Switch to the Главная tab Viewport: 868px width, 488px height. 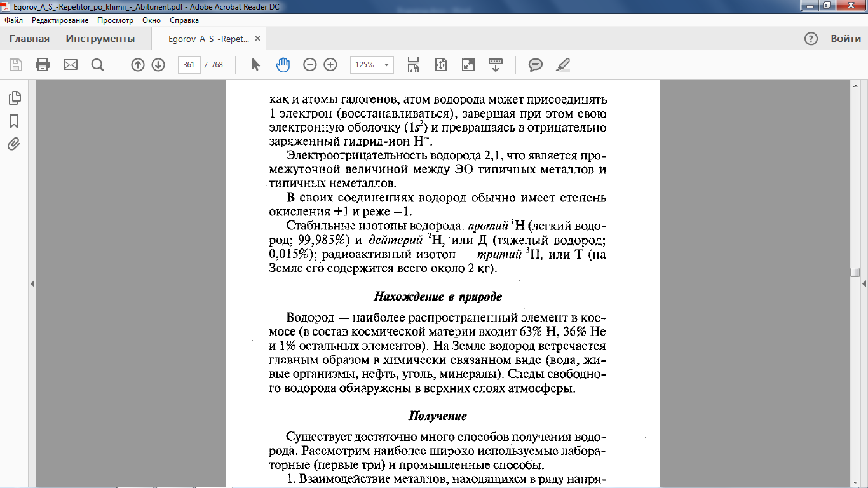[x=29, y=39]
